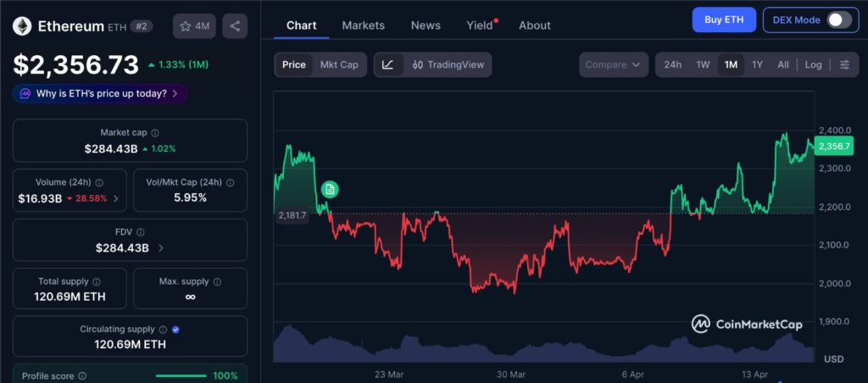The image size is (868, 383).
Task: Expand Volume (24h) details chevron
Action: pyautogui.click(x=115, y=198)
